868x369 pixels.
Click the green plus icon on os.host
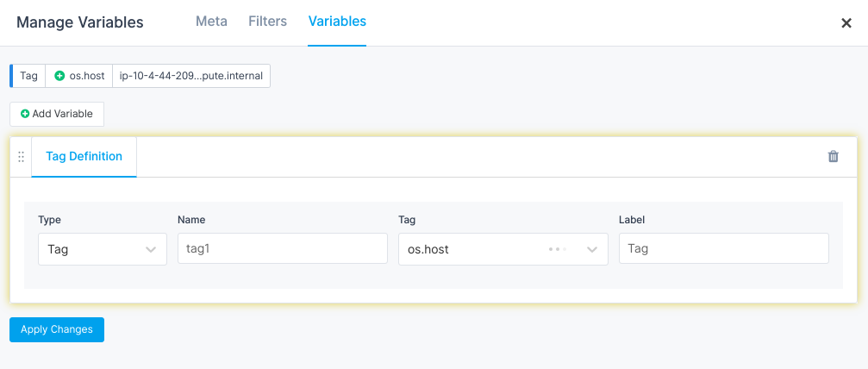59,76
